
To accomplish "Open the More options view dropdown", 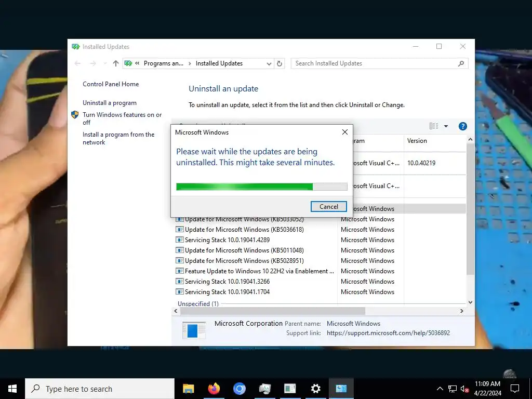I will point(446,126).
